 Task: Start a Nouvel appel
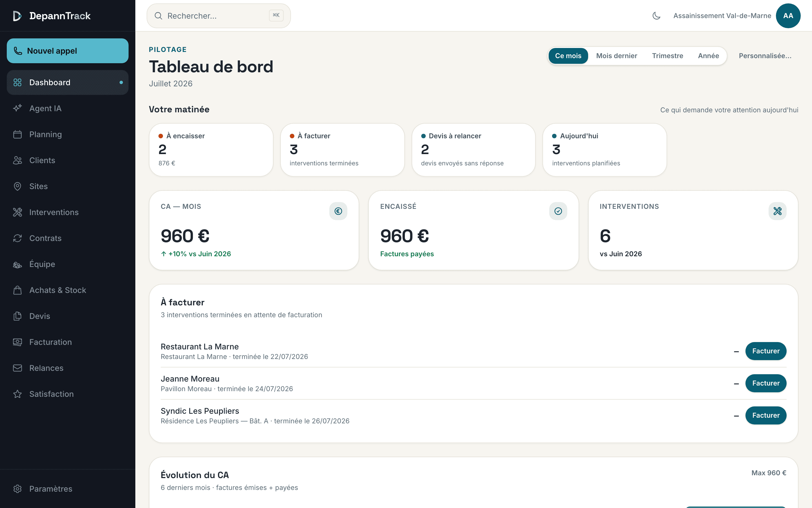click(x=67, y=51)
